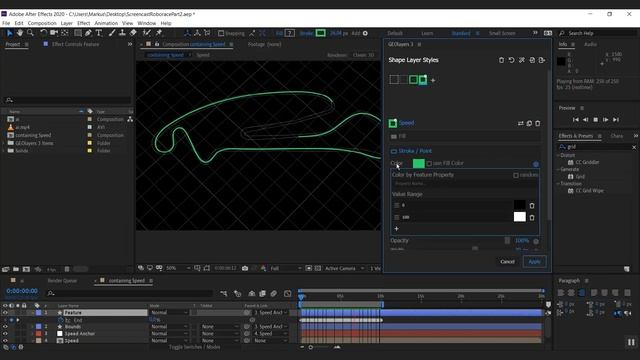This screenshot has height=360, width=640.
Task: Add new style with plus beside style thumbnails
Action: [x=433, y=80]
